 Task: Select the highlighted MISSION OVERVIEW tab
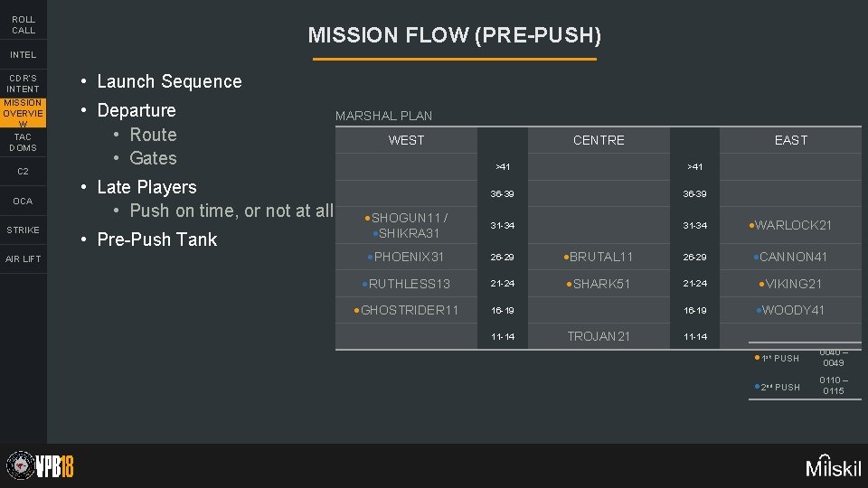24,114
